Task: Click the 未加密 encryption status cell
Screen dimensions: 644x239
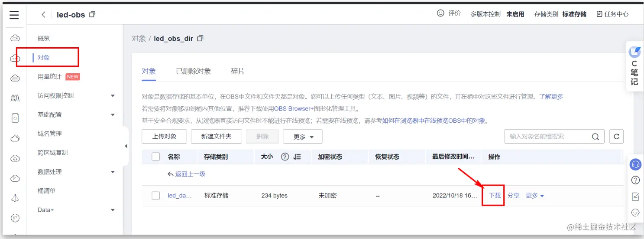Action: [x=327, y=196]
